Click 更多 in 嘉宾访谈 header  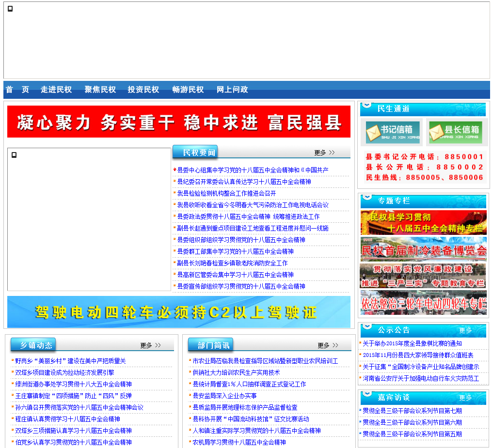click(x=466, y=398)
